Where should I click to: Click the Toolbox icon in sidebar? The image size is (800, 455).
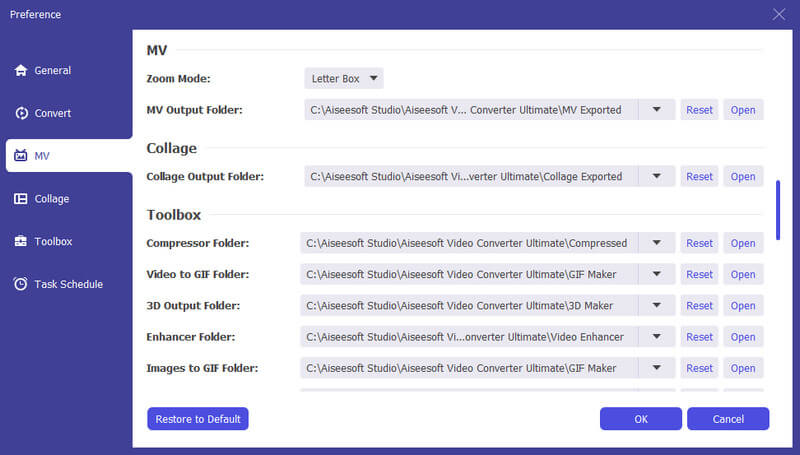(x=20, y=241)
